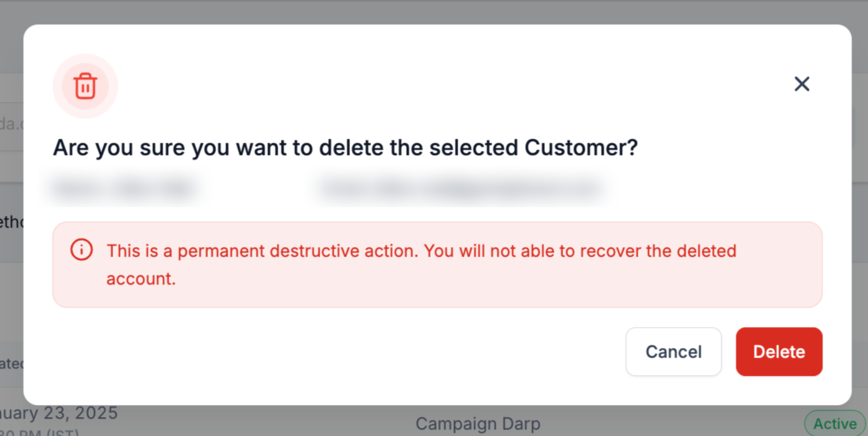This screenshot has width=868, height=436.
Task: Click the Campaign Darp entry behind the dialog
Action: (477, 423)
